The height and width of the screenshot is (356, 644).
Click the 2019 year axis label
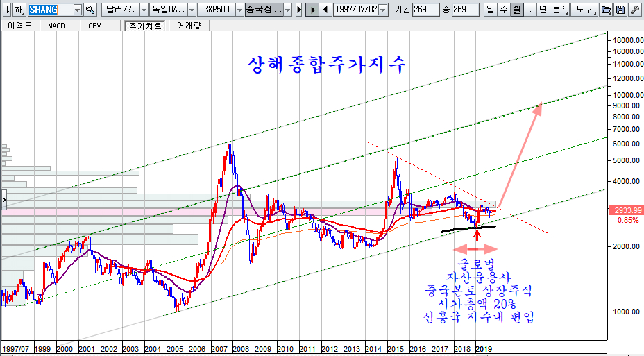484,350
